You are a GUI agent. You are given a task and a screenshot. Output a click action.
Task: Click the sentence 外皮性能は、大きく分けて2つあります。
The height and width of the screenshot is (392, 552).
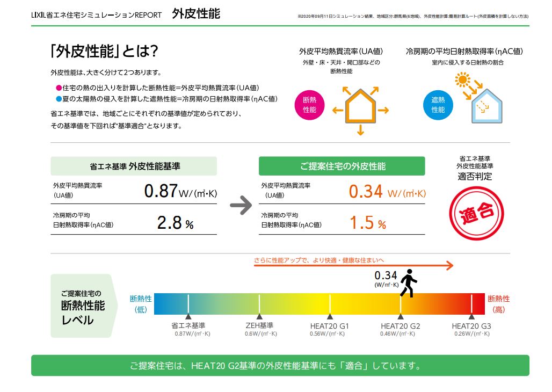pos(106,72)
